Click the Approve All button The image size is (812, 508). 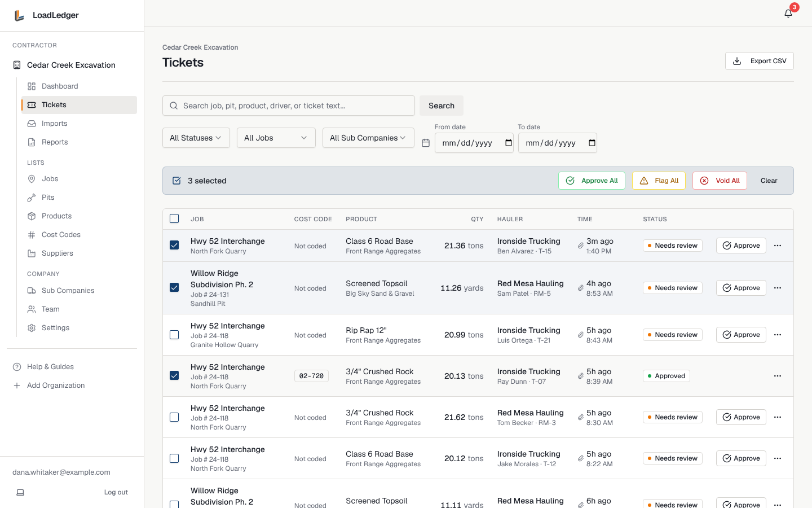coord(592,181)
